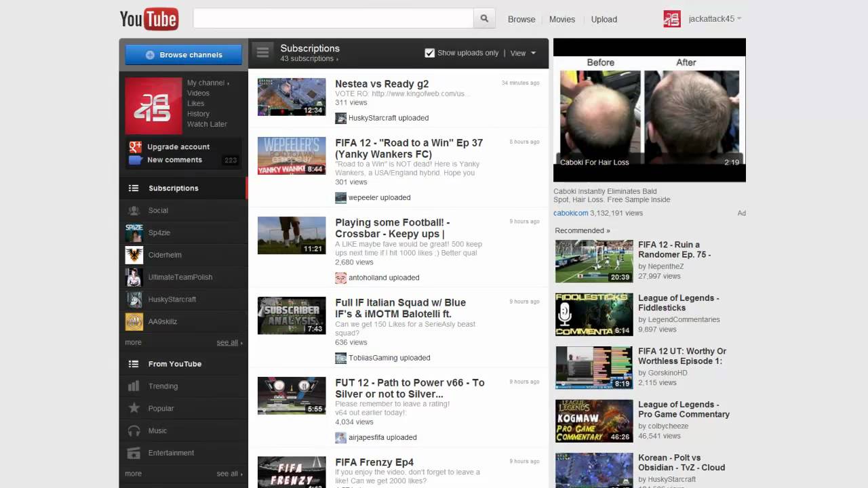The height and width of the screenshot is (488, 868).
Task: Click the YouTube logo
Action: (x=149, y=19)
